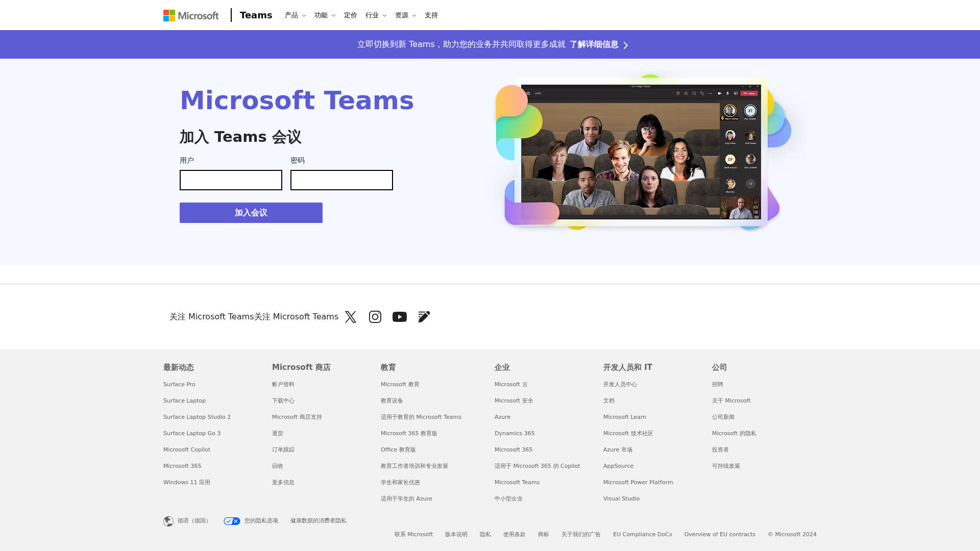Screen dimensions: 980x551
Task: Open 版本说明 footer link
Action: coord(456,534)
